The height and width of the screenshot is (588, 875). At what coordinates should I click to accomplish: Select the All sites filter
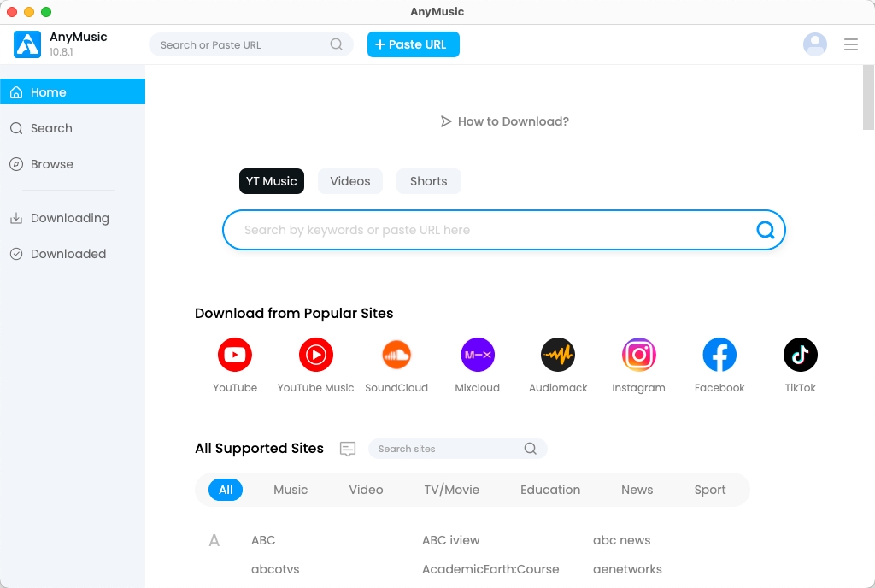(x=226, y=490)
